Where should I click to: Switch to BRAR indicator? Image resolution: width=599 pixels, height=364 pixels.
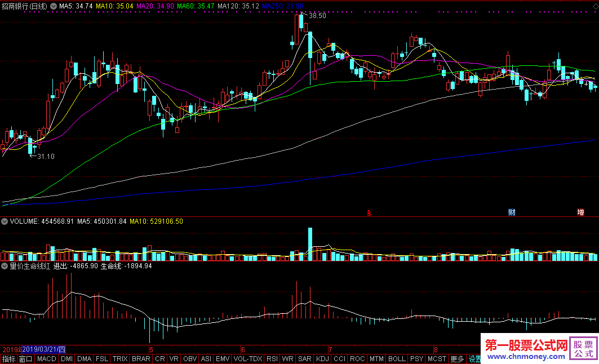click(x=141, y=359)
